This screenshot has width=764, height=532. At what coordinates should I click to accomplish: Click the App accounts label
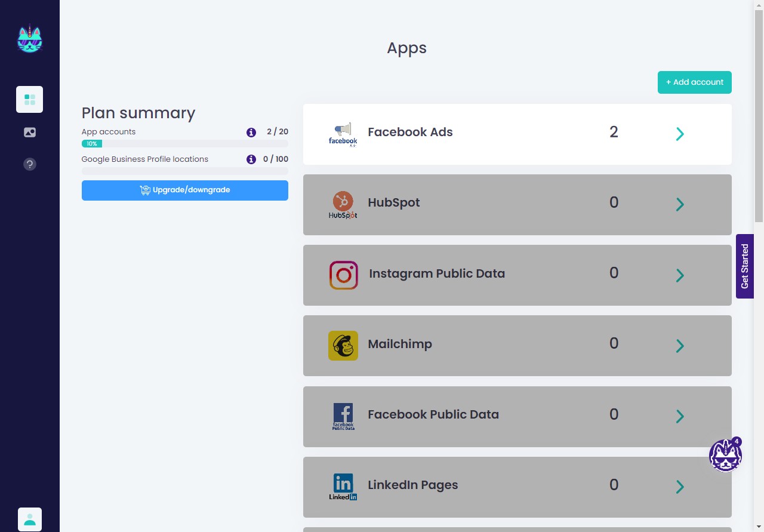click(x=109, y=132)
